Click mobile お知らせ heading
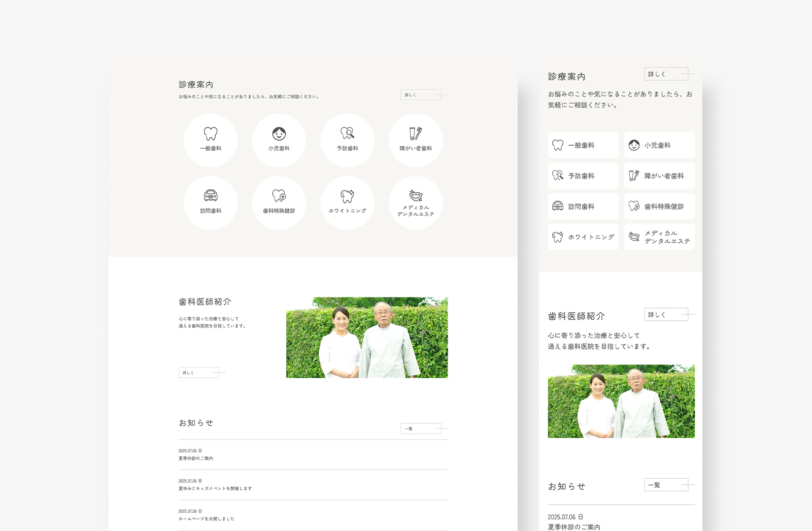Viewport: 812px width, 531px height. point(567,486)
